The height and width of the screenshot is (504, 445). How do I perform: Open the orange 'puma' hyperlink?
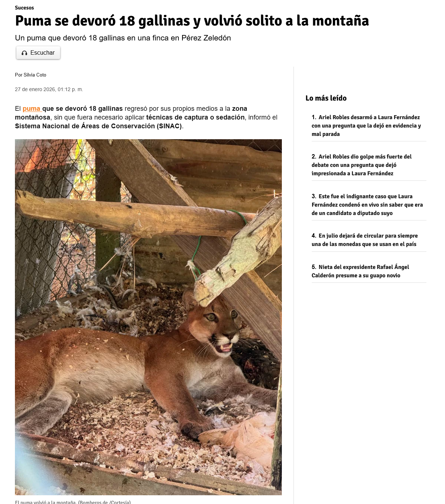[x=32, y=109]
